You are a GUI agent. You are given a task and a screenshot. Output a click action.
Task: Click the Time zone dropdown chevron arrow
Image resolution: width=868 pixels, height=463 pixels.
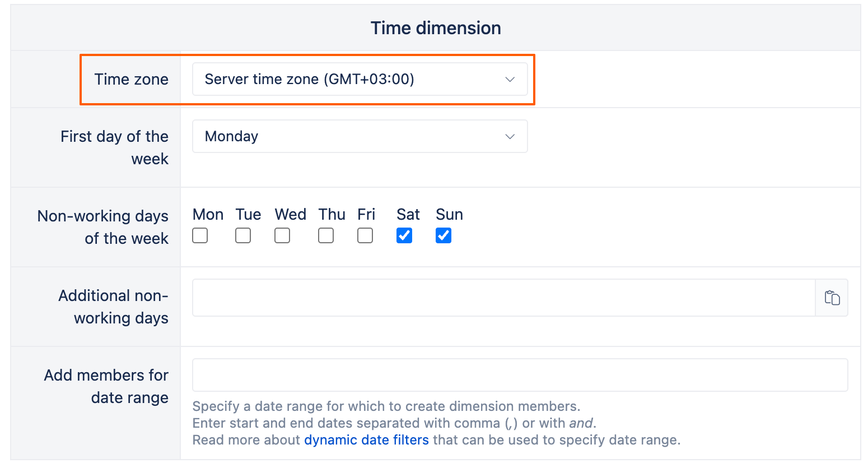tap(510, 80)
